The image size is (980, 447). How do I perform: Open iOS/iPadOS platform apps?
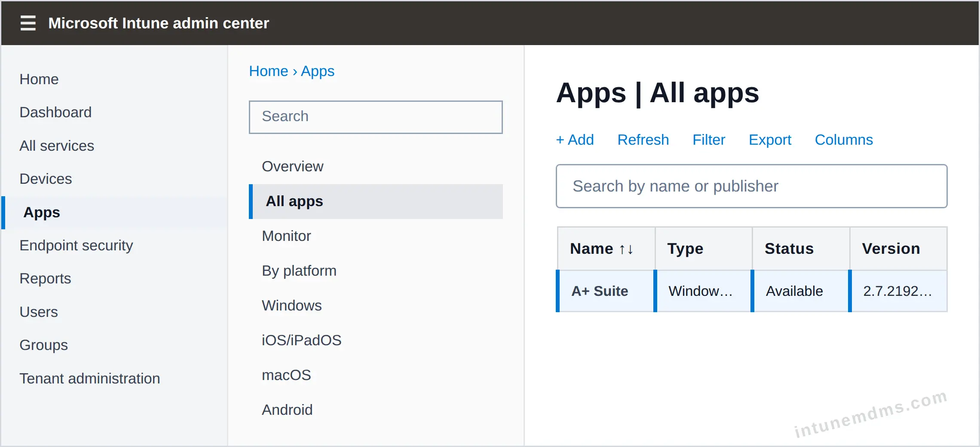coord(301,340)
